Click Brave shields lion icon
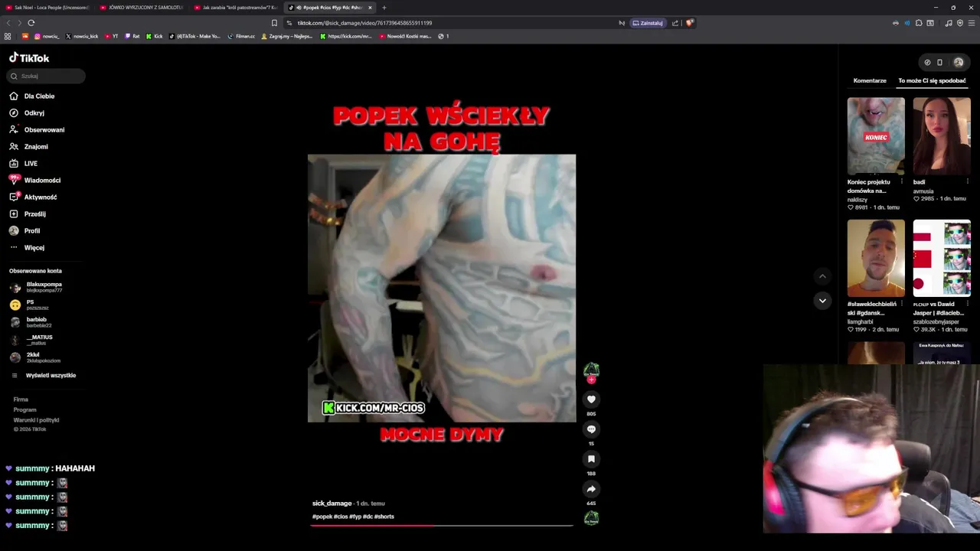The width and height of the screenshot is (980, 551). pyautogui.click(x=690, y=23)
